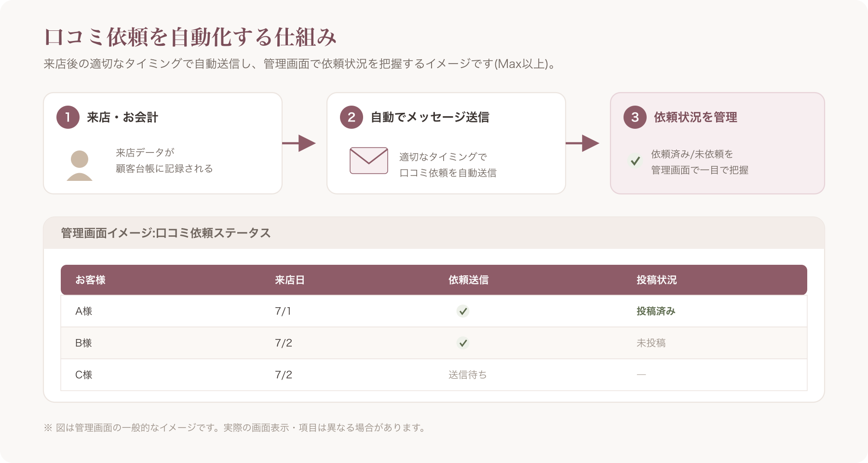Click the C様 customer cell

point(84,375)
